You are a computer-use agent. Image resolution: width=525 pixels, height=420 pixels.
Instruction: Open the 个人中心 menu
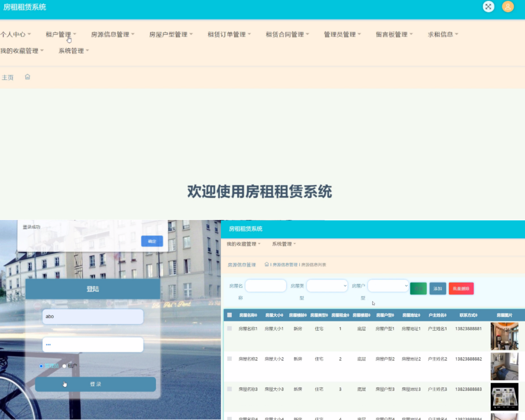tap(15, 34)
